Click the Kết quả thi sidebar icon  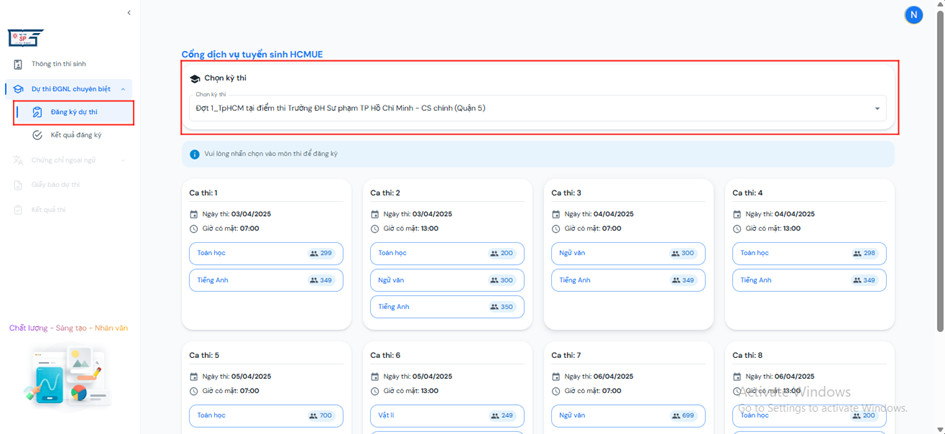(x=18, y=210)
